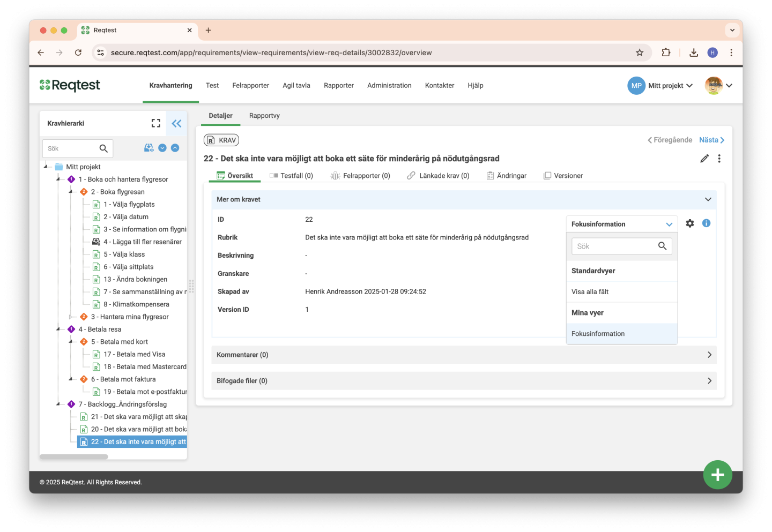Open Kravhantering menu
Viewport: 772px width, 532px height.
[x=170, y=86]
